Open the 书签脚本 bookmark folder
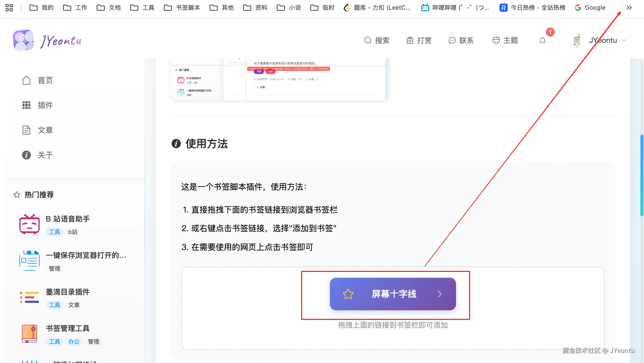644x363 pixels. click(182, 8)
